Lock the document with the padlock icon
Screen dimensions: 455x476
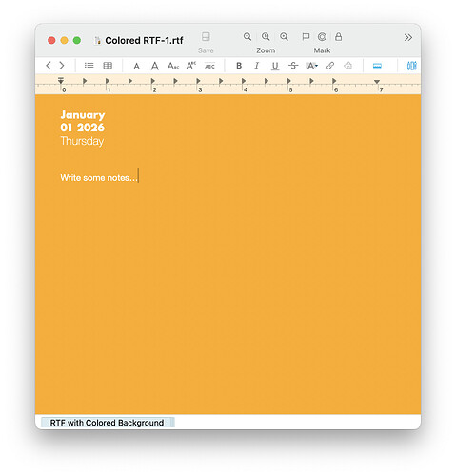(x=339, y=37)
